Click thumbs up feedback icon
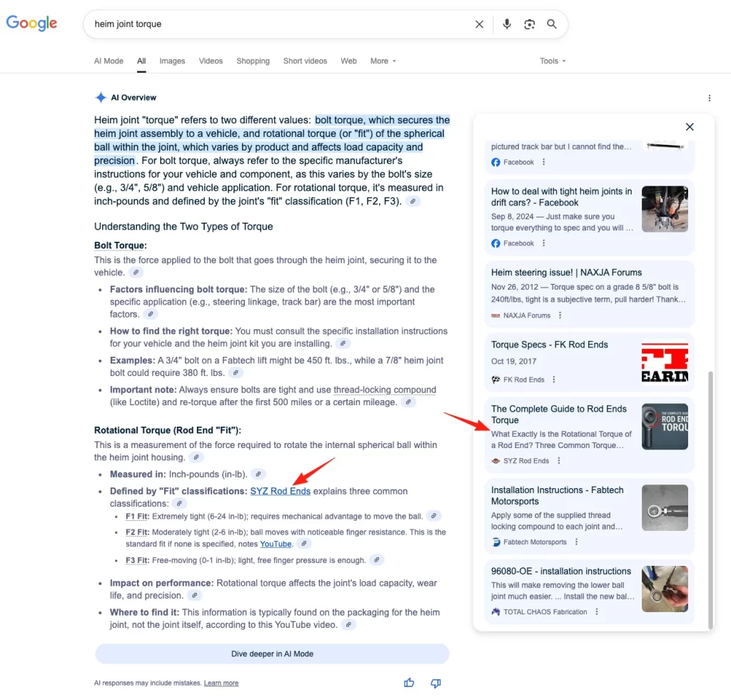The image size is (731, 700). (409, 683)
